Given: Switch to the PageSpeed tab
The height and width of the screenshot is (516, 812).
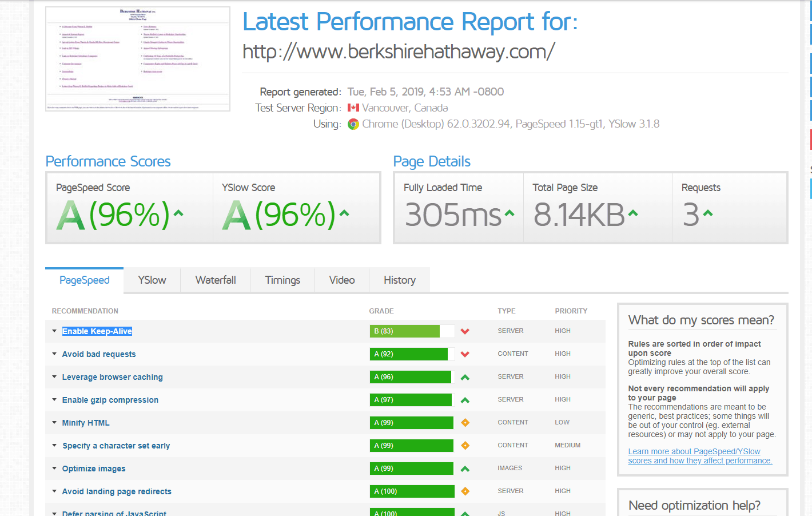Looking at the screenshot, I should tap(85, 280).
